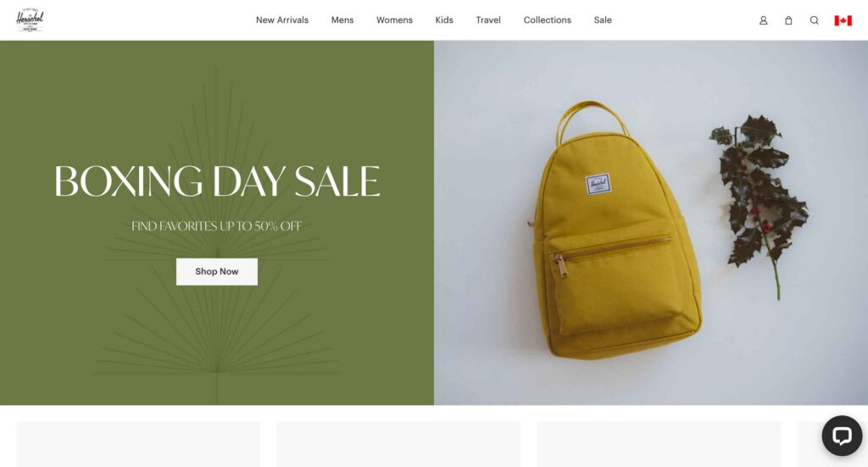Viewport: 868px width, 467px height.
Task: Select the Travel menu item
Action: [x=487, y=20]
